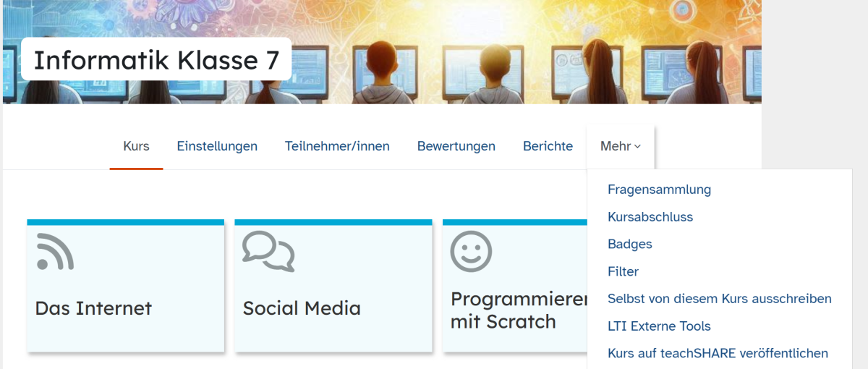Image resolution: width=868 pixels, height=369 pixels.
Task: Open the Einstellungen tab
Action: (217, 146)
